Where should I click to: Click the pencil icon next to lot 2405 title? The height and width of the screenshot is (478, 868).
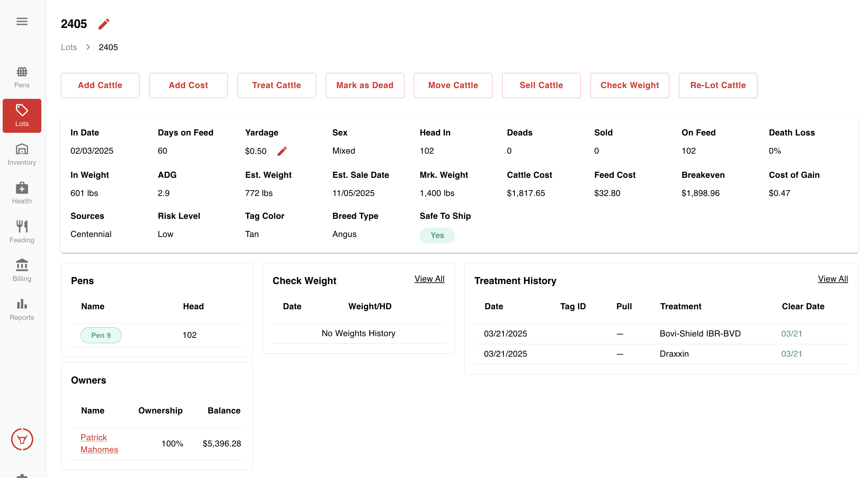(x=104, y=24)
